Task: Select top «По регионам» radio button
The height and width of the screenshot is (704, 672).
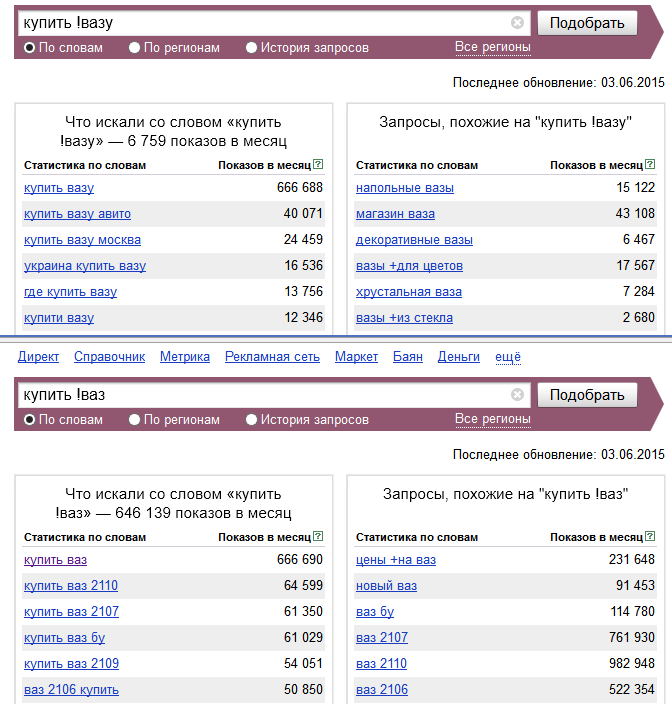Action: click(134, 48)
